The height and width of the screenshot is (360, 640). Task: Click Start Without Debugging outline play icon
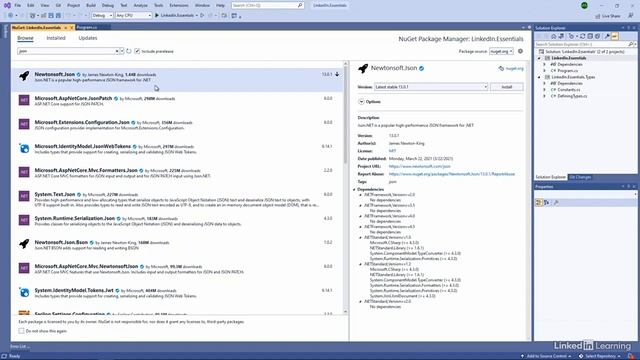click(202, 16)
